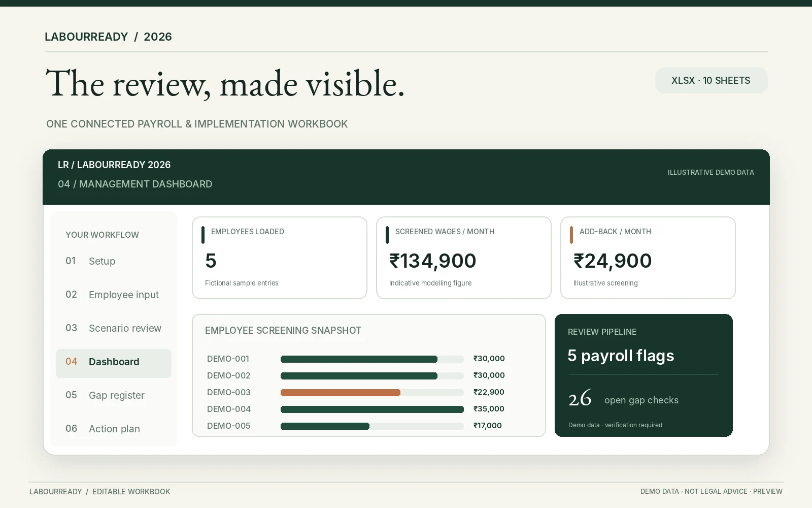Click the 'YOUR WORKFLOW' sidebar heading
This screenshot has height=508, width=812.
pos(102,235)
